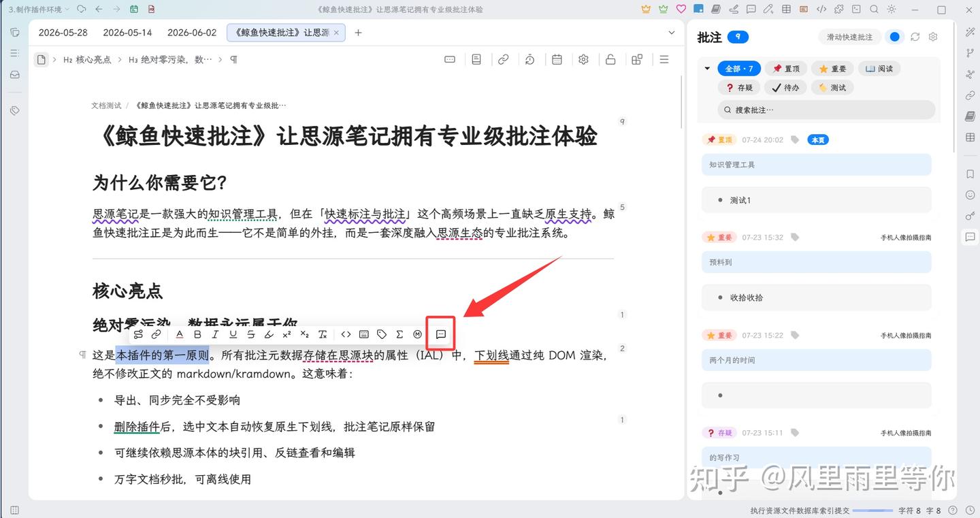Switch to the 2026-05-28 tab
Image resolution: width=980 pixels, height=518 pixels.
coord(63,33)
